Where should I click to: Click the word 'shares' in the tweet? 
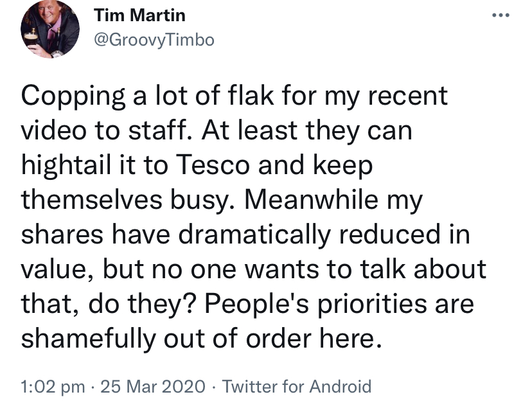click(62, 235)
